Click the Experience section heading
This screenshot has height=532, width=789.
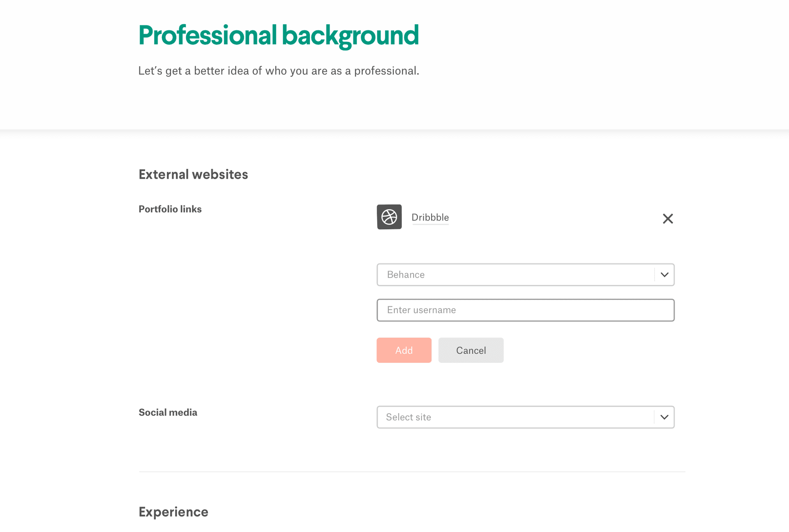[x=173, y=512]
